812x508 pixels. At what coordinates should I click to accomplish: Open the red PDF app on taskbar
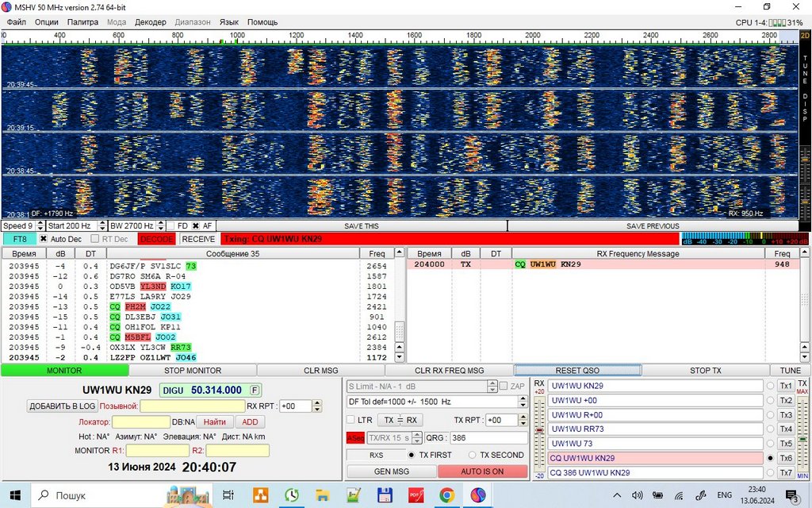pyautogui.click(x=416, y=495)
